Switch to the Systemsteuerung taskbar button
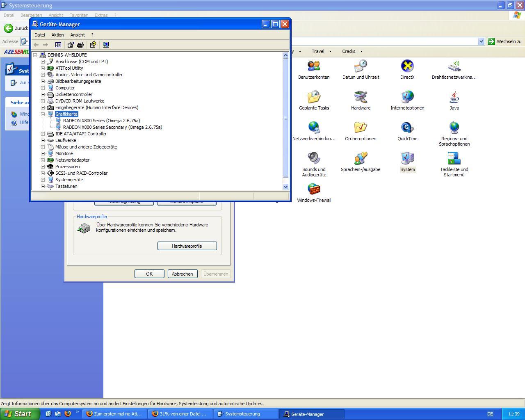Viewport: 525px width, 420px height. (x=246, y=414)
